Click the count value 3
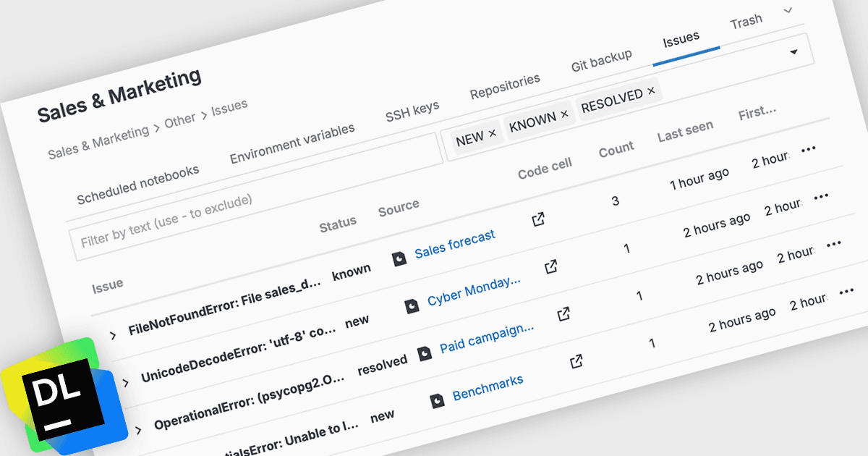Viewport: 868px width, 456px height. [616, 200]
